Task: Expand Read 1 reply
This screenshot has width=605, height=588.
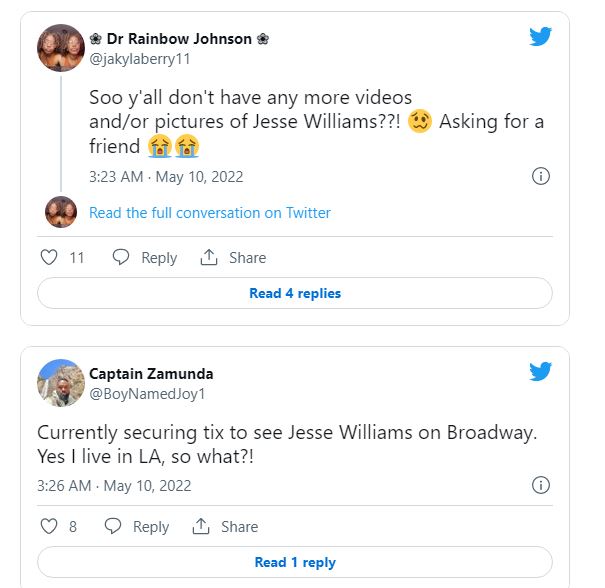Action: tap(295, 562)
